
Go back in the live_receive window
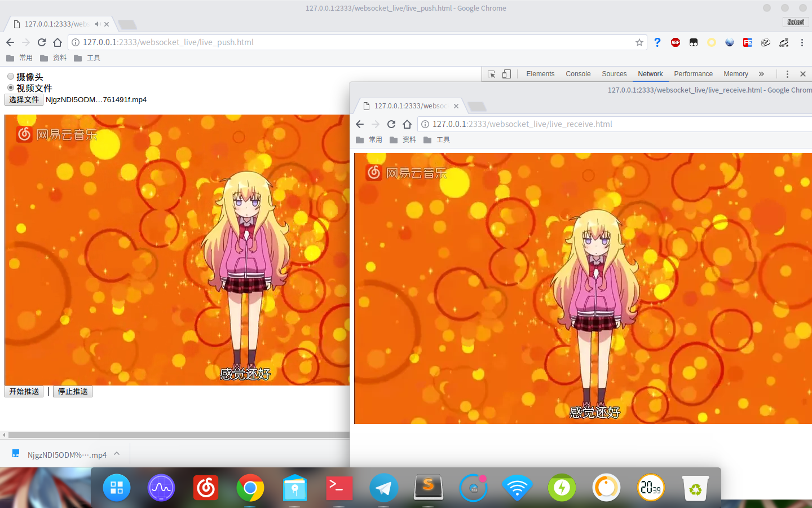(360, 124)
